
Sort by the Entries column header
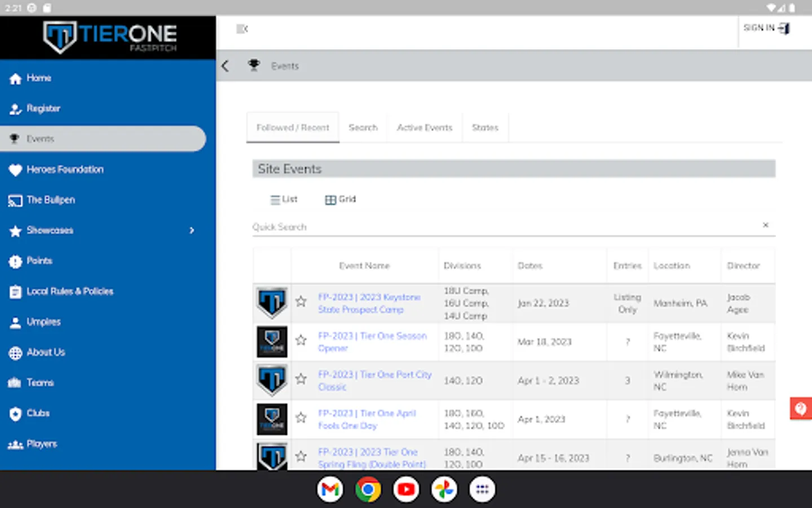628,265
